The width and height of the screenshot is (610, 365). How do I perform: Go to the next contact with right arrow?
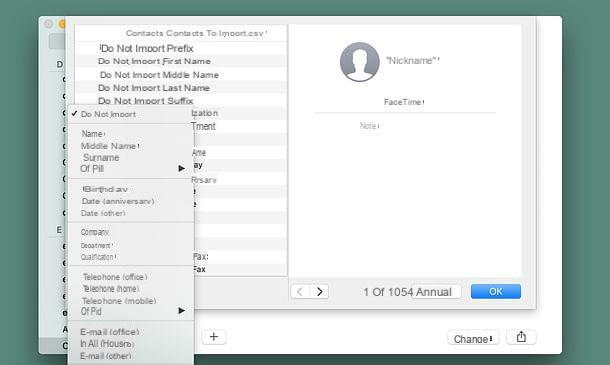319,291
